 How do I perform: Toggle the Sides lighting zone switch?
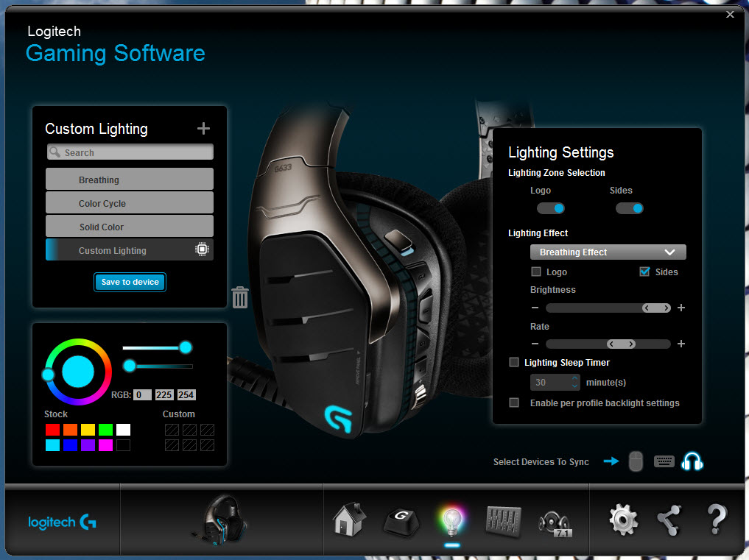630,208
